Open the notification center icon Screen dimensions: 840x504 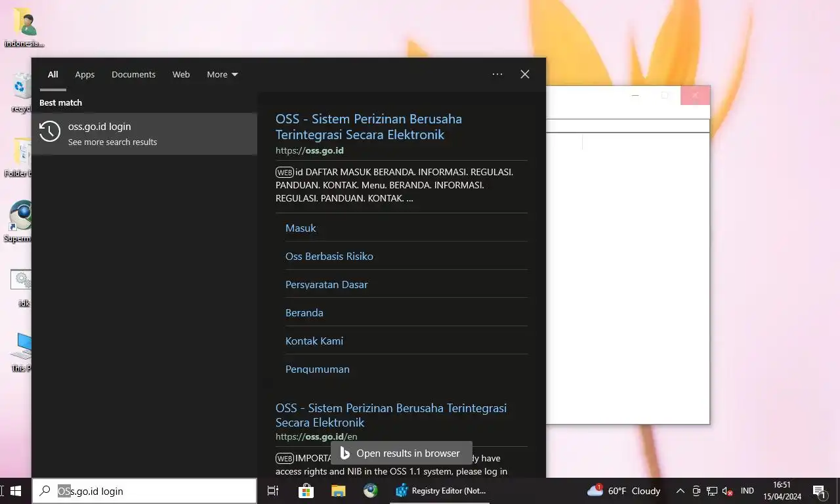(819, 491)
